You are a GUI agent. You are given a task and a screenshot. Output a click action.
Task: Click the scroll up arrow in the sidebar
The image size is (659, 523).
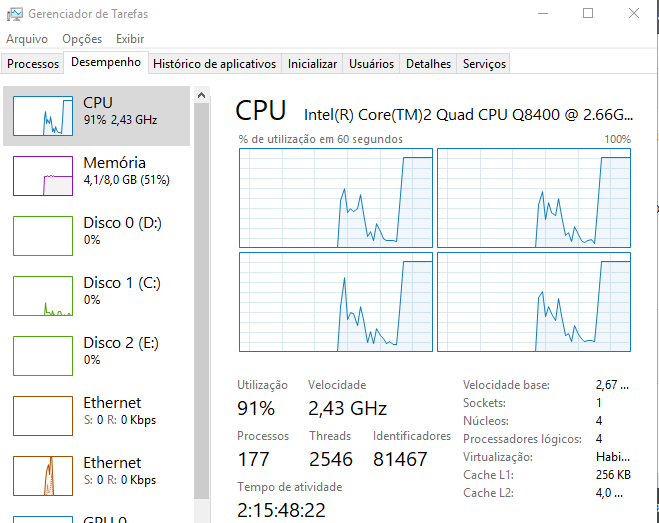point(201,95)
